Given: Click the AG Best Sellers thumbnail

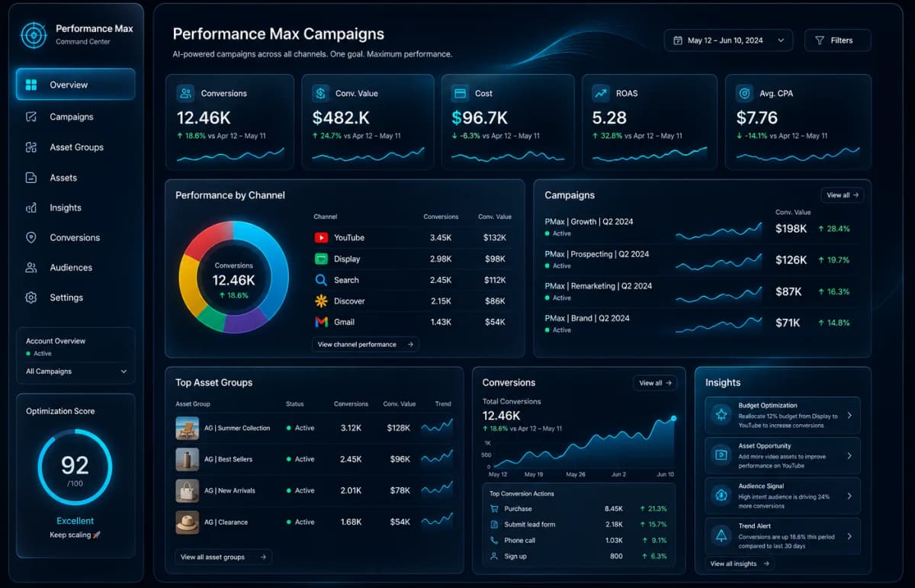Looking at the screenshot, I should pos(187,459).
